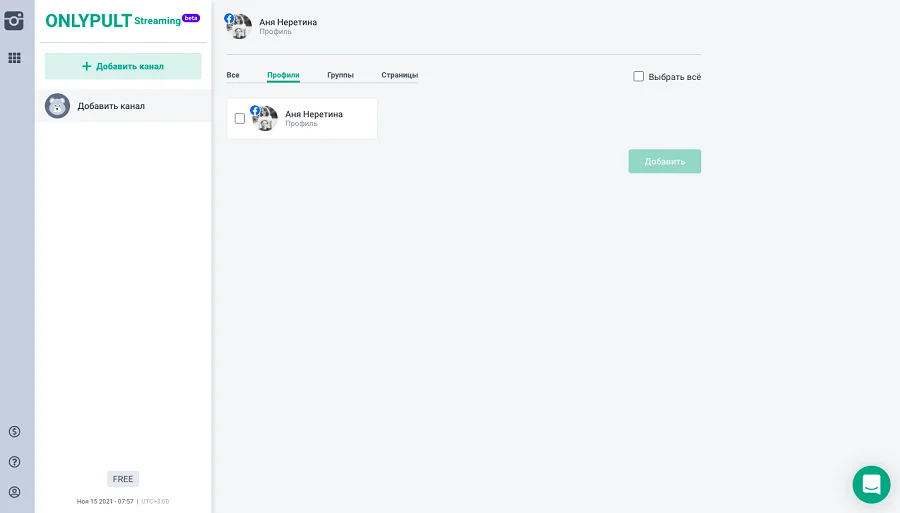Open billing via the dollar icon
Screen dimensions: 900x513
[x=14, y=432]
